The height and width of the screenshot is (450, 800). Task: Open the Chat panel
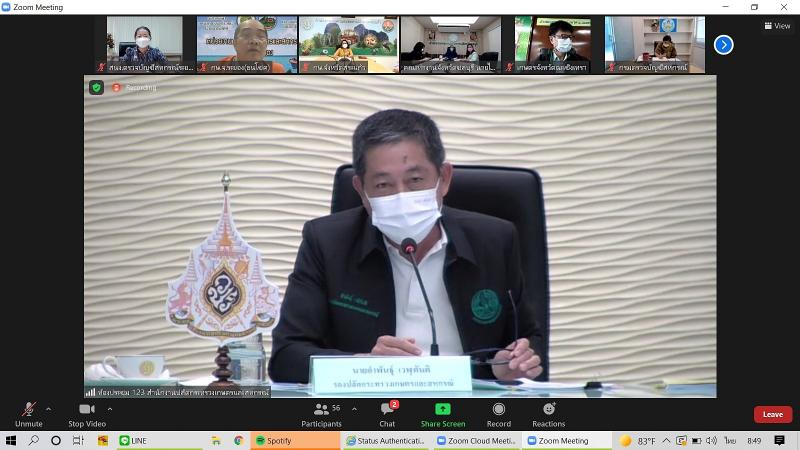pos(387,414)
